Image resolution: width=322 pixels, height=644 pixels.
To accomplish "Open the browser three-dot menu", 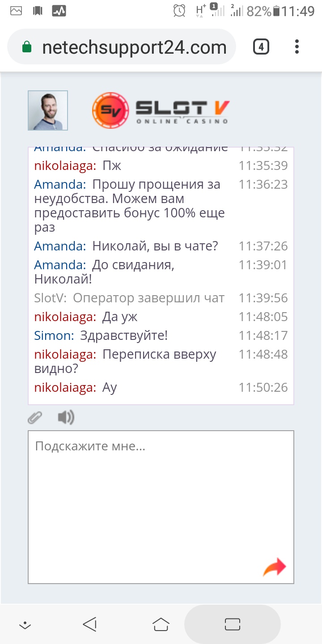I will pos(297,47).
